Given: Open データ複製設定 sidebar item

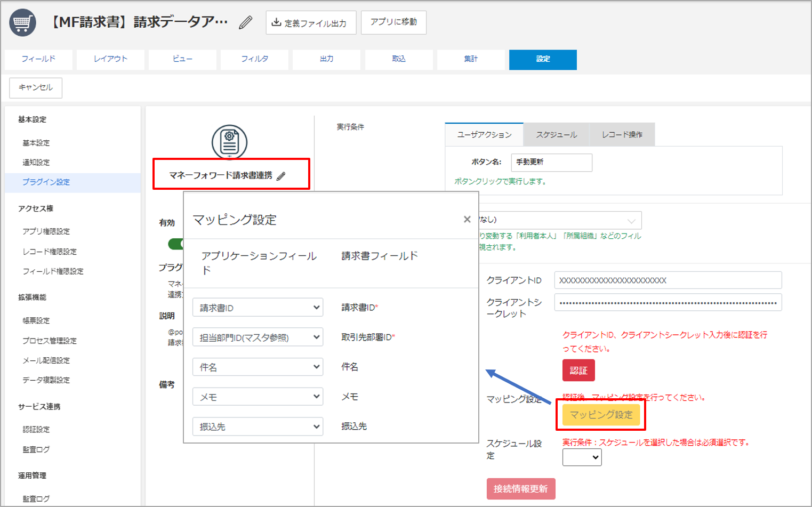Looking at the screenshot, I should pos(46,380).
